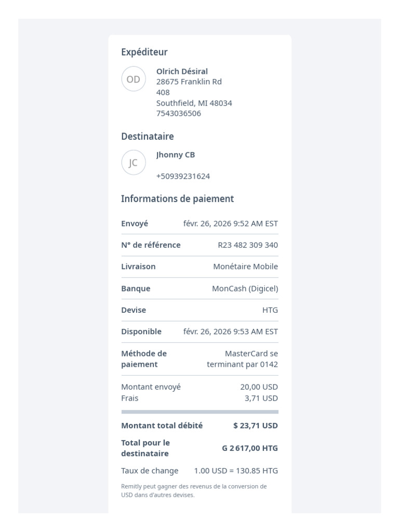
Task: Click the exchange rate 1.00 USD = 130.85 HTG
Action: pos(236,471)
